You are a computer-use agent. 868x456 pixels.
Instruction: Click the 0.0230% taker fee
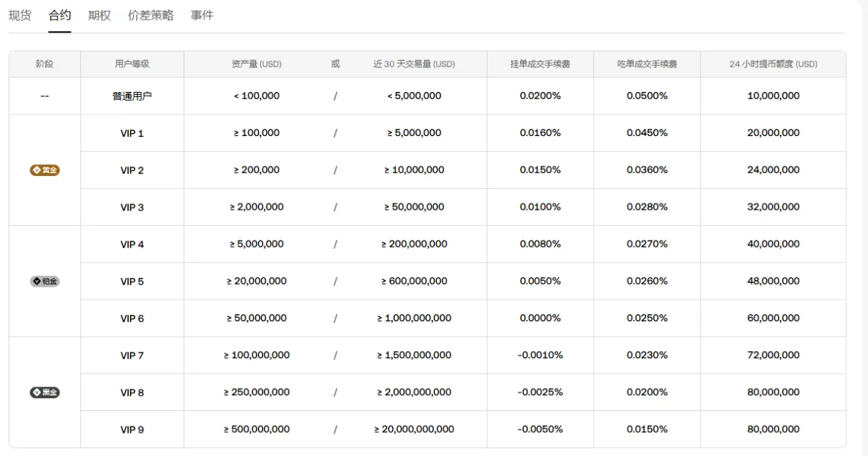pyautogui.click(x=647, y=355)
